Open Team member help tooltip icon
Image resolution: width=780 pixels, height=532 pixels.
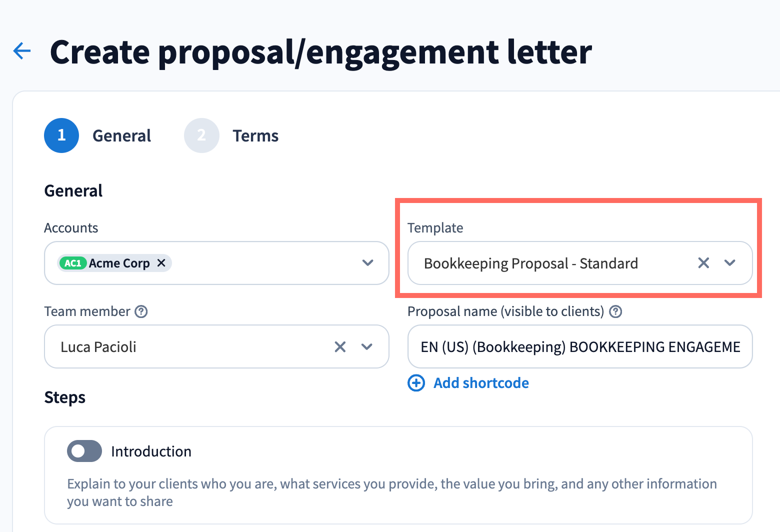click(x=141, y=311)
